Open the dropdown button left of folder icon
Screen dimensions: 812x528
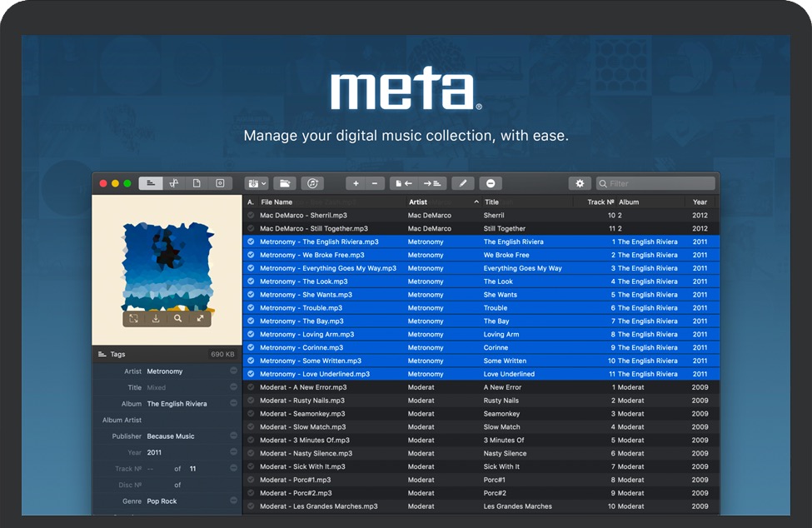[x=257, y=183]
